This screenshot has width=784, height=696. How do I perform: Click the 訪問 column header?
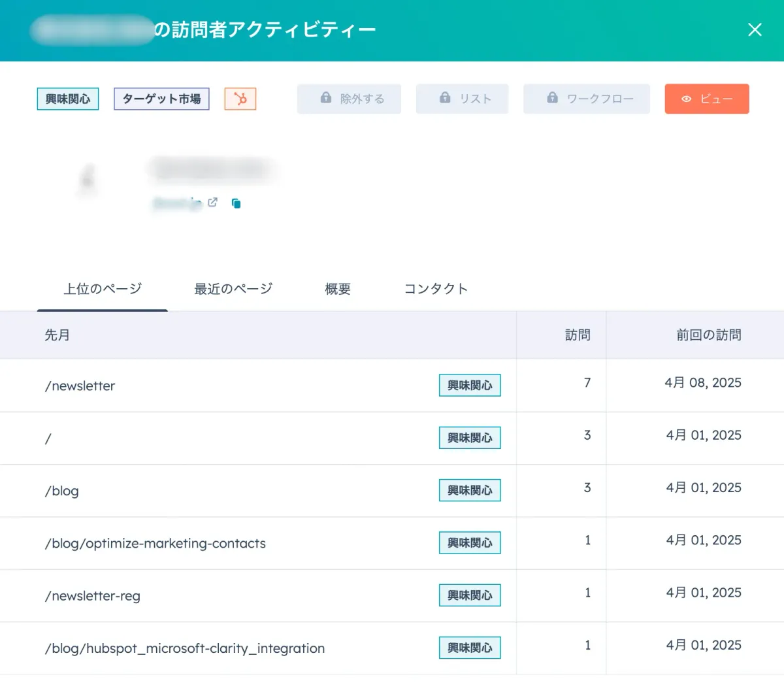(578, 335)
